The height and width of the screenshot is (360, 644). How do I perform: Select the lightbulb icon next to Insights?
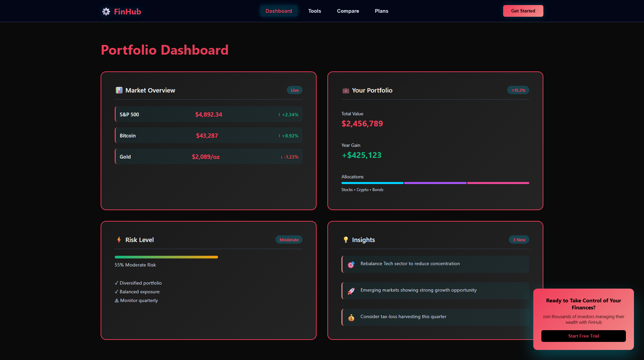(x=345, y=239)
